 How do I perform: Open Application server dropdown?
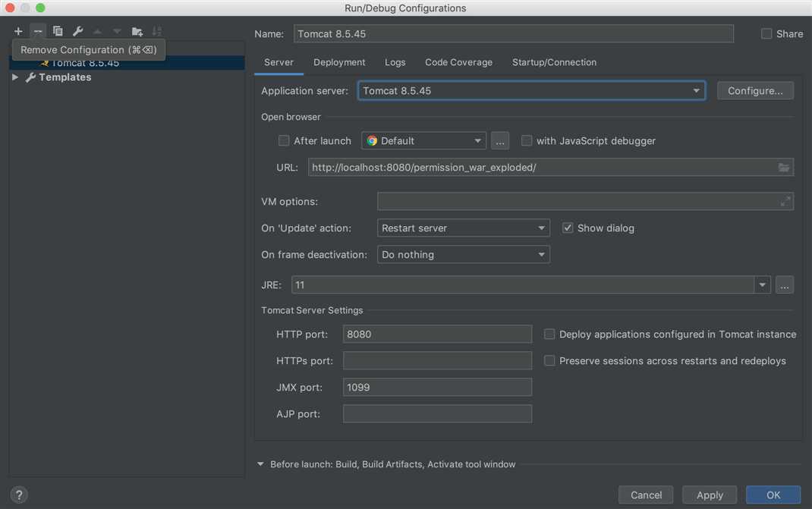point(531,90)
